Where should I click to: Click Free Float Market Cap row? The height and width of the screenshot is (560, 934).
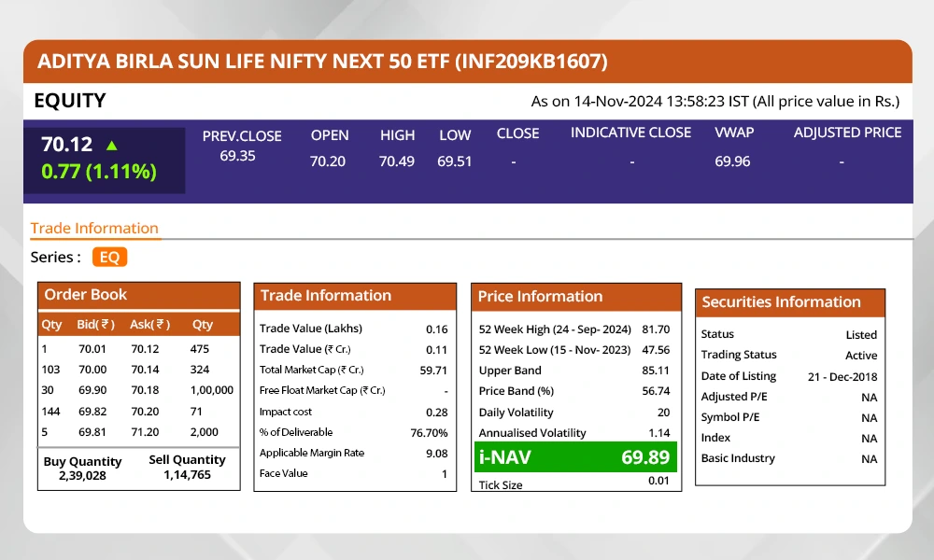(x=354, y=390)
